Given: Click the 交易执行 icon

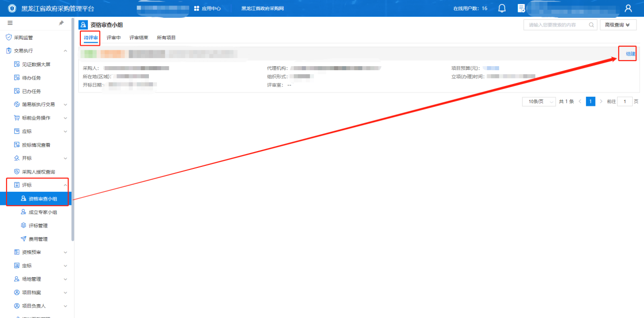Looking at the screenshot, I should 9,51.
